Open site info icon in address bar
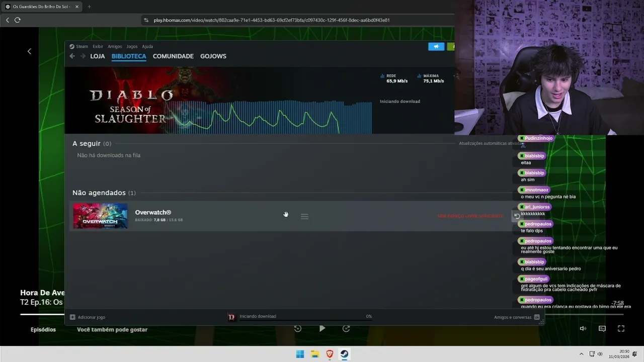This screenshot has width=644, height=362. 146,20
